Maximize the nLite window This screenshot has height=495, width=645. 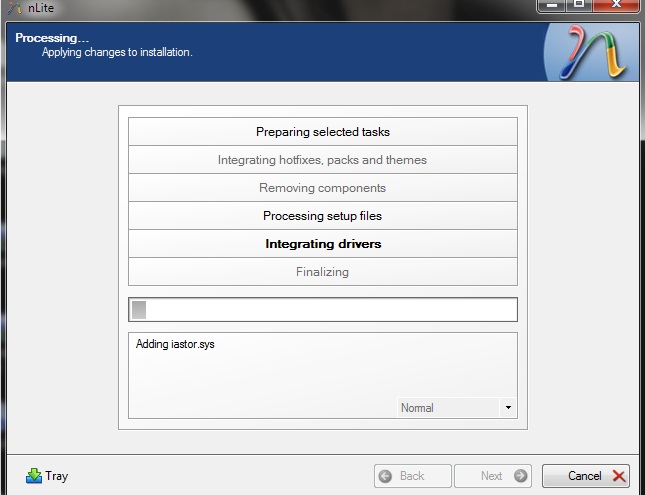click(579, 5)
